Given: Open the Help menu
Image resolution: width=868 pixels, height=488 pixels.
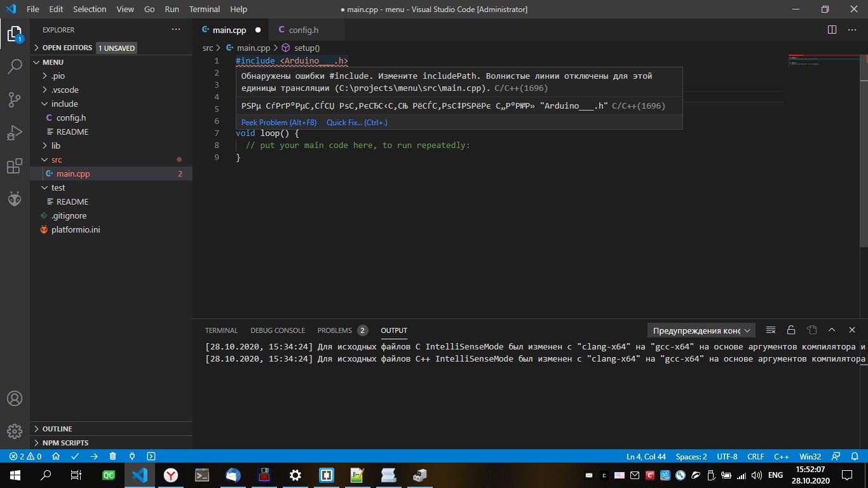Looking at the screenshot, I should 238,10.
